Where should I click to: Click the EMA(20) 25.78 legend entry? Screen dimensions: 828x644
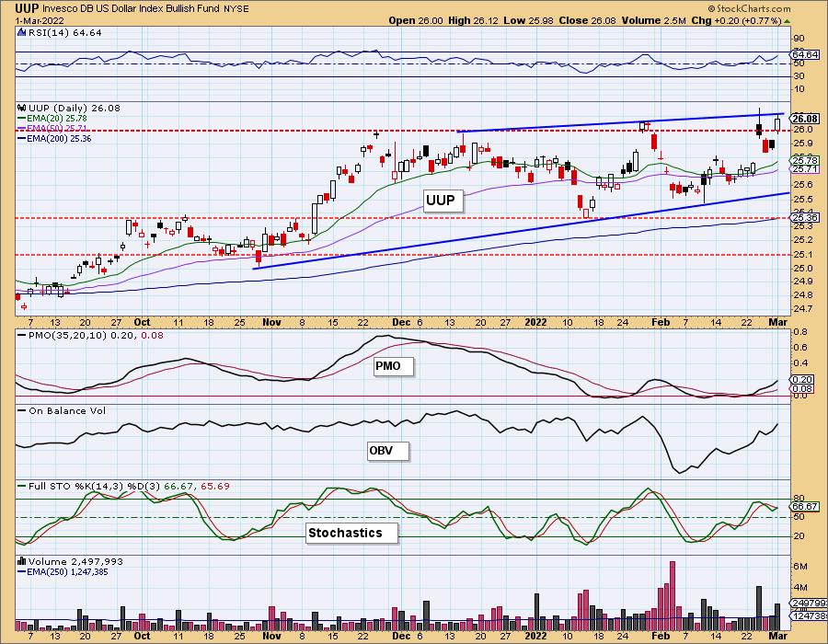coord(57,119)
